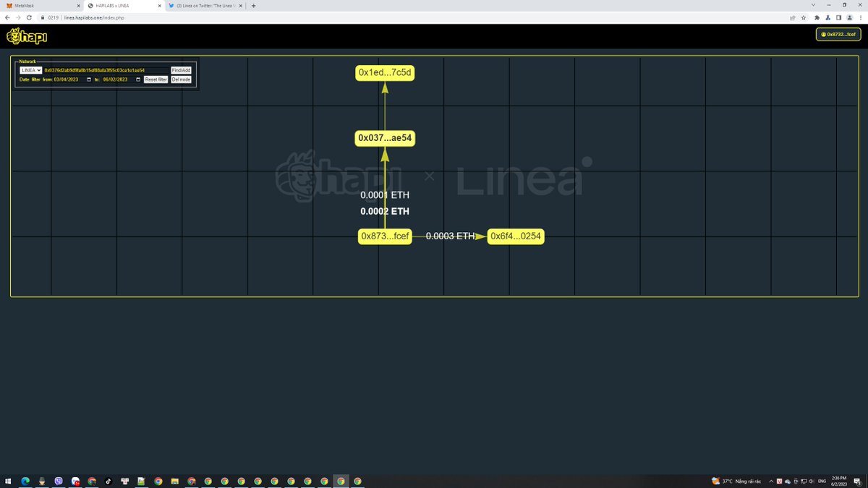
Task: Go forward in browser history
Action: click(x=17, y=17)
